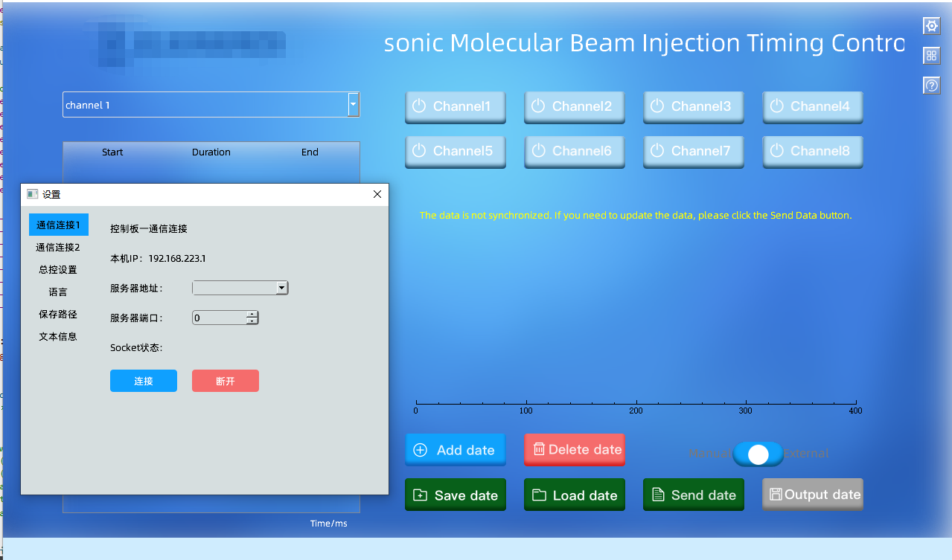Image resolution: width=952 pixels, height=560 pixels.
Task: Click the 200 mark on the timeline axis
Action: (636, 411)
